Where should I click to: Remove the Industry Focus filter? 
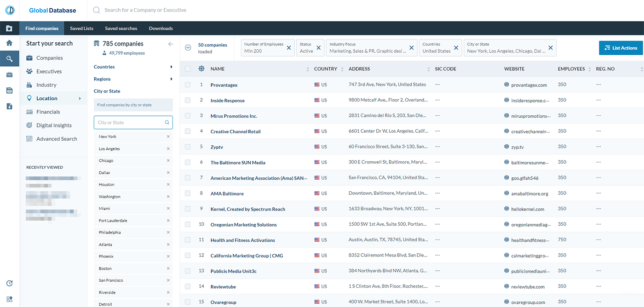[x=412, y=48]
